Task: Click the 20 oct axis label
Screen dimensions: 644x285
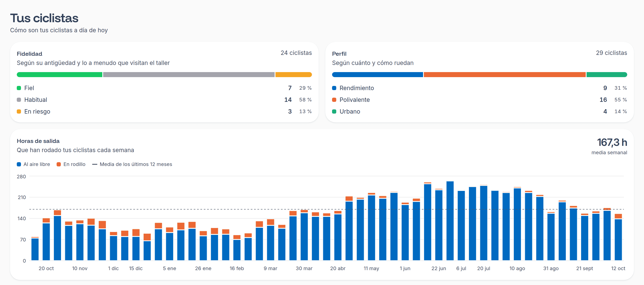Action: 46,268
